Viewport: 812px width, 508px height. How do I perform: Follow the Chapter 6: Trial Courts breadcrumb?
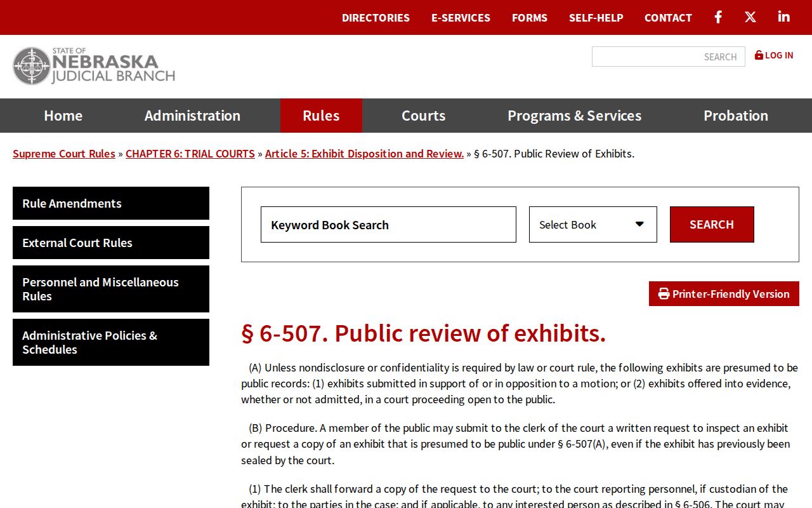coord(190,154)
